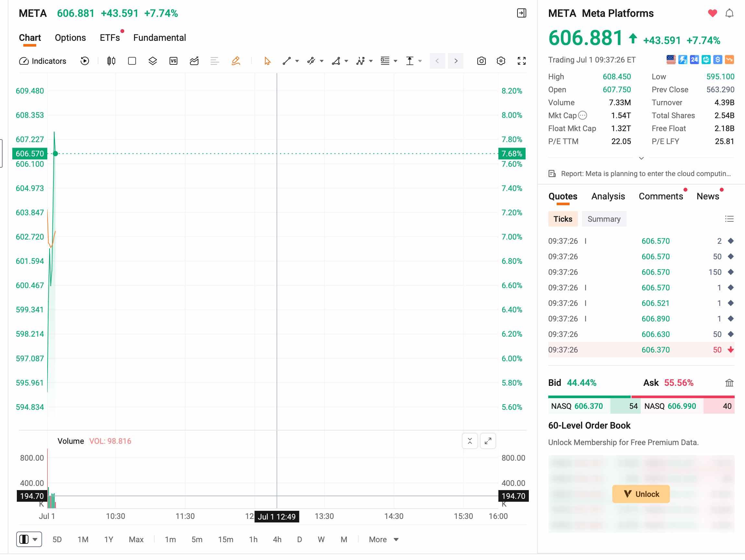Click the exchange bank icon
This screenshot has width=745, height=560.
(729, 383)
